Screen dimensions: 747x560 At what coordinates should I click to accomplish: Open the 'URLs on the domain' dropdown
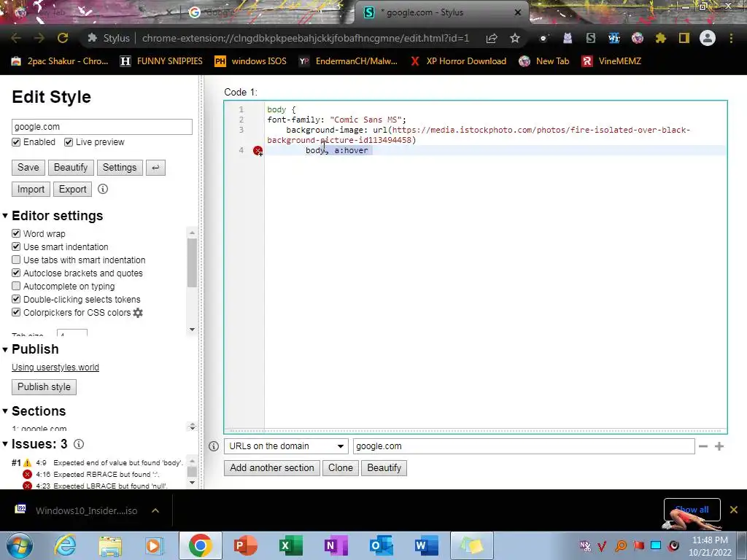pos(286,446)
